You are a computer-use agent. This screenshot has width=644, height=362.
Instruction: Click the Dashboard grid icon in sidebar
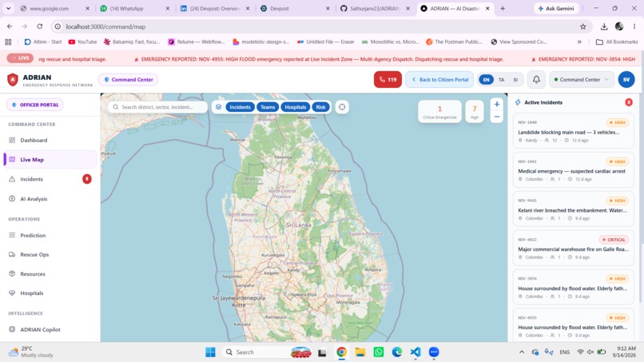[12, 140]
